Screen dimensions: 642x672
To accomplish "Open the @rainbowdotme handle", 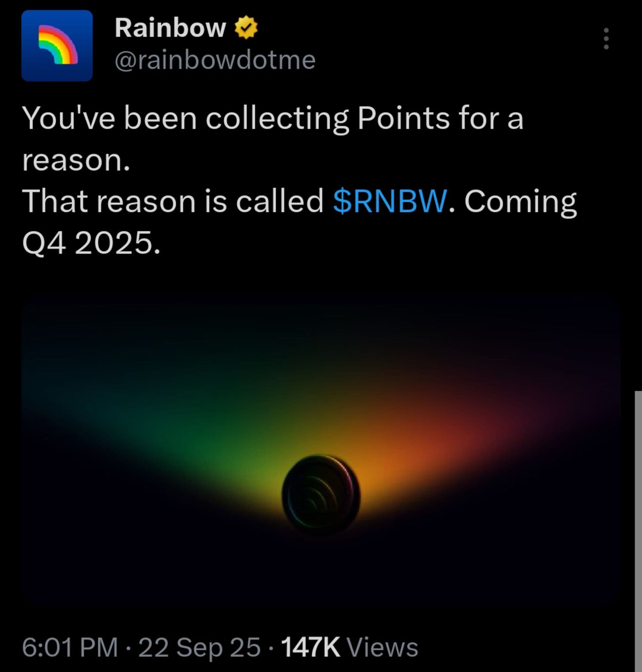I will coord(215,60).
